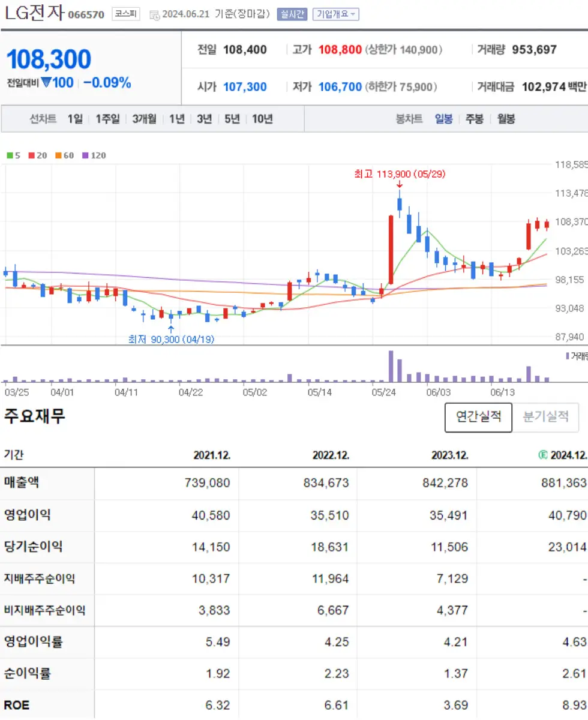Click the 2022.12. column header
Image resolution: width=588 pixels, height=720 pixels.
tap(331, 455)
